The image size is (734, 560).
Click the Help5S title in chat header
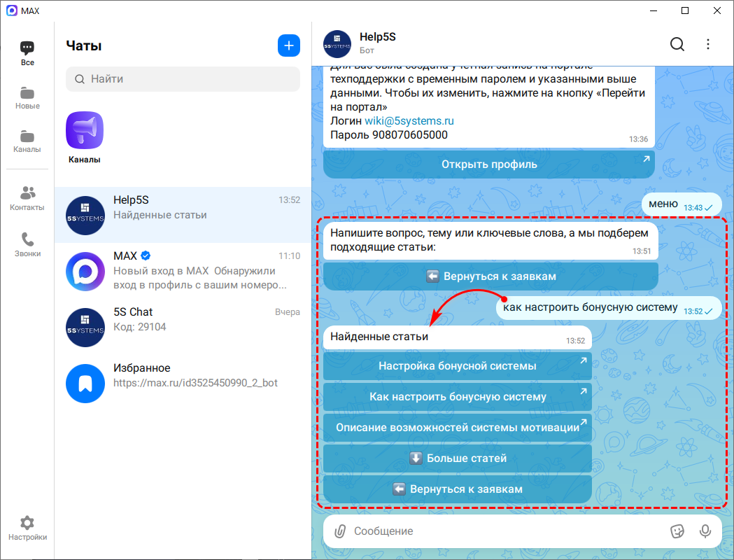click(377, 37)
